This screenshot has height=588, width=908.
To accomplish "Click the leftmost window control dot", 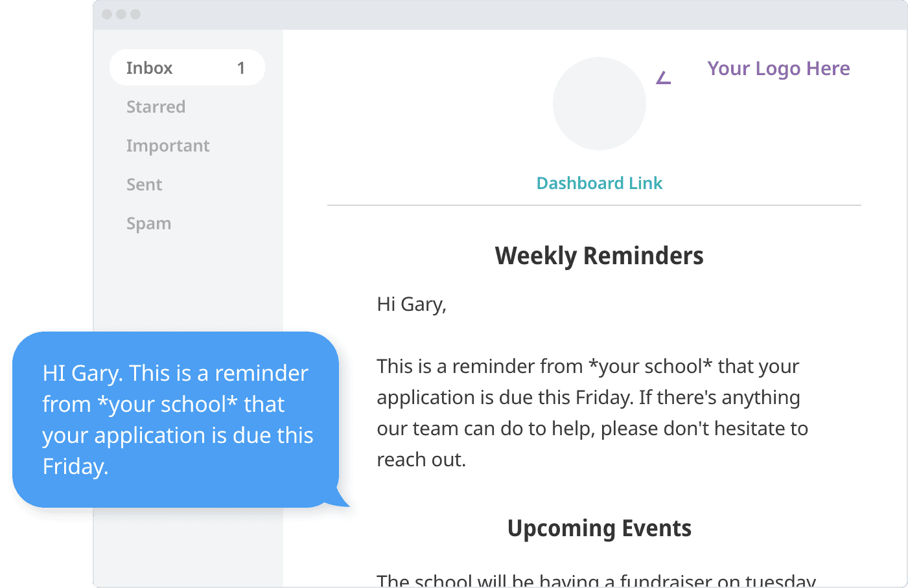I will (x=108, y=13).
